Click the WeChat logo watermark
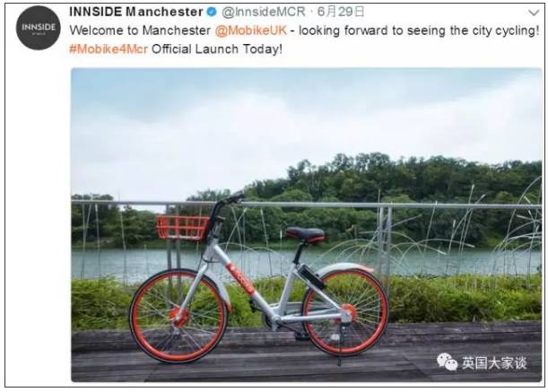The image size is (548, 392). click(447, 362)
